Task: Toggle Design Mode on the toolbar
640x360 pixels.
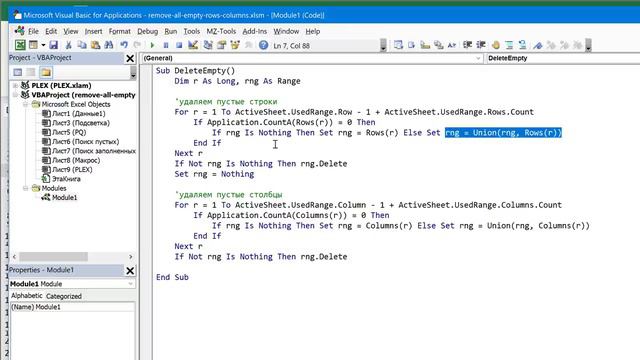Action: point(193,45)
